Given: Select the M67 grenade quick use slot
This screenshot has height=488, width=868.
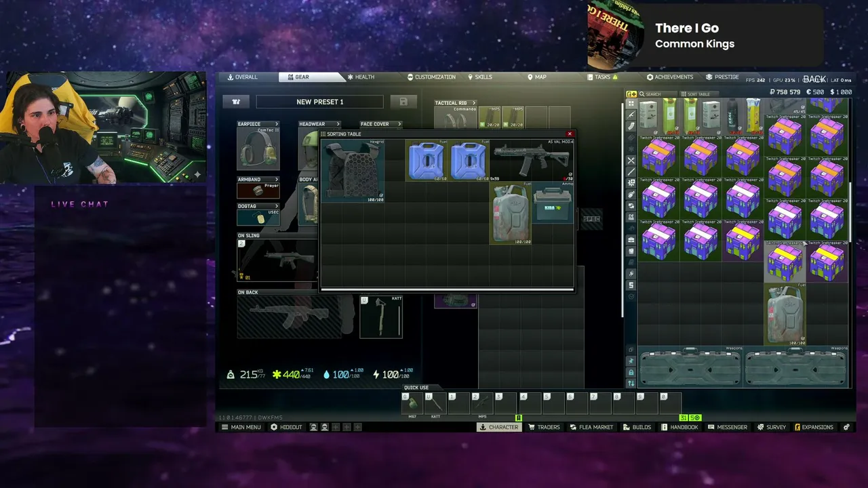Looking at the screenshot, I should [412, 404].
